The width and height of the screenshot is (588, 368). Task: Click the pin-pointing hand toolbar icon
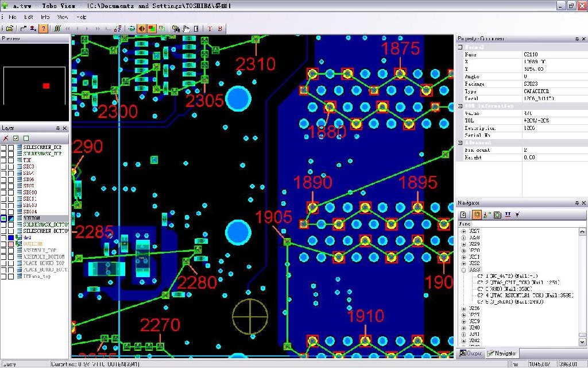[x=187, y=28]
